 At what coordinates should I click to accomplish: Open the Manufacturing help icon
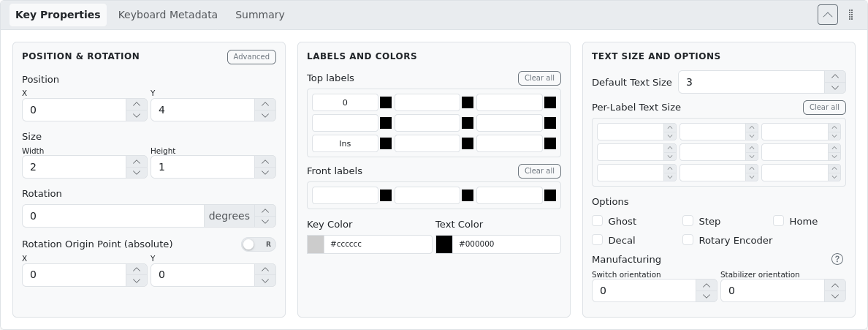coord(837,259)
